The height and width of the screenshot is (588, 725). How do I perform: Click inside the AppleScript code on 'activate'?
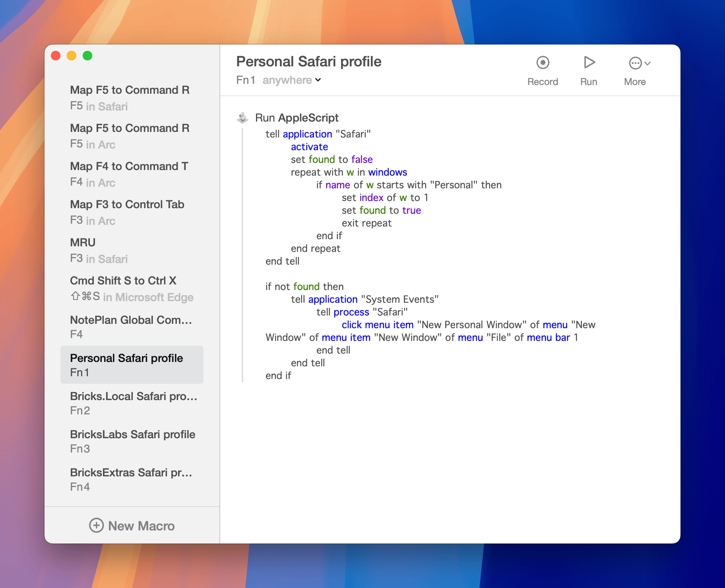coord(309,147)
